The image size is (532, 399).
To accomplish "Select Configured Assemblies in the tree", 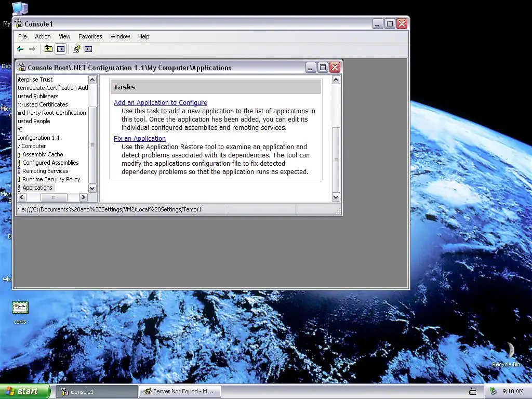I will [x=50, y=163].
